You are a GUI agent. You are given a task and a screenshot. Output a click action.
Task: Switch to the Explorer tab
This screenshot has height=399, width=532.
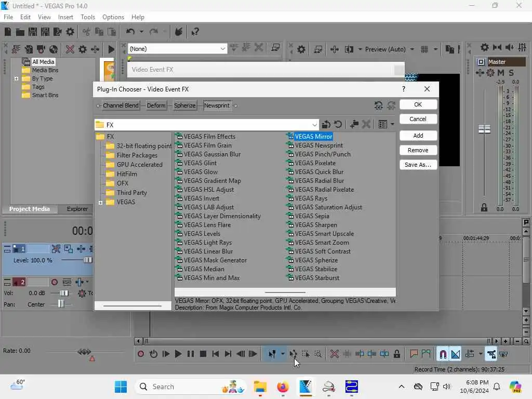[77, 209]
